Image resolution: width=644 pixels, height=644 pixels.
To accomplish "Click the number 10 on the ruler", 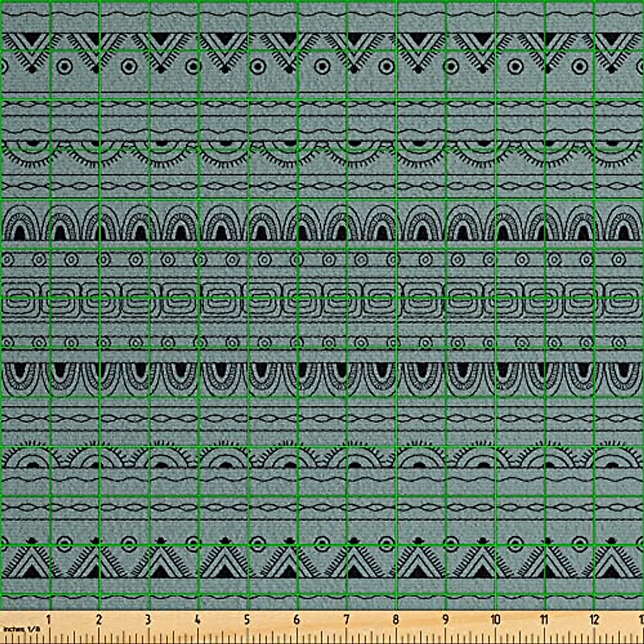I will point(495,619).
